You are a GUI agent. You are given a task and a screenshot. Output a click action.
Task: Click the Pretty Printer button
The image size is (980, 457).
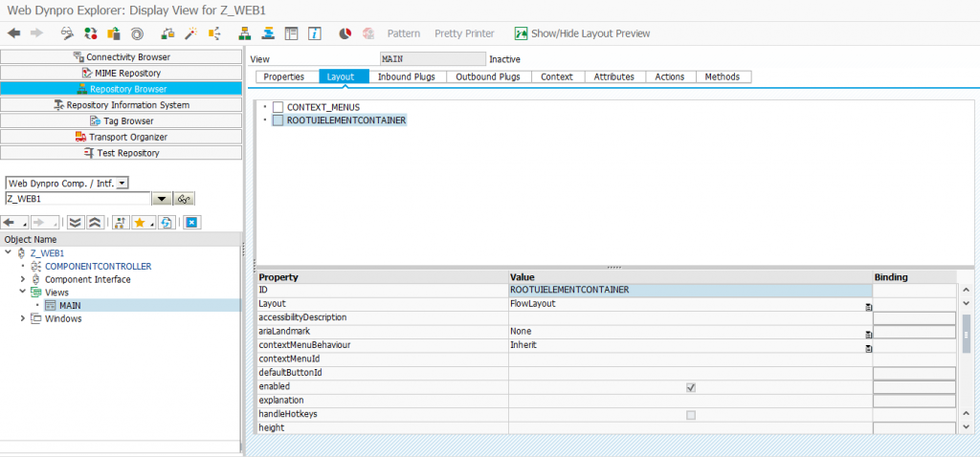click(x=464, y=33)
